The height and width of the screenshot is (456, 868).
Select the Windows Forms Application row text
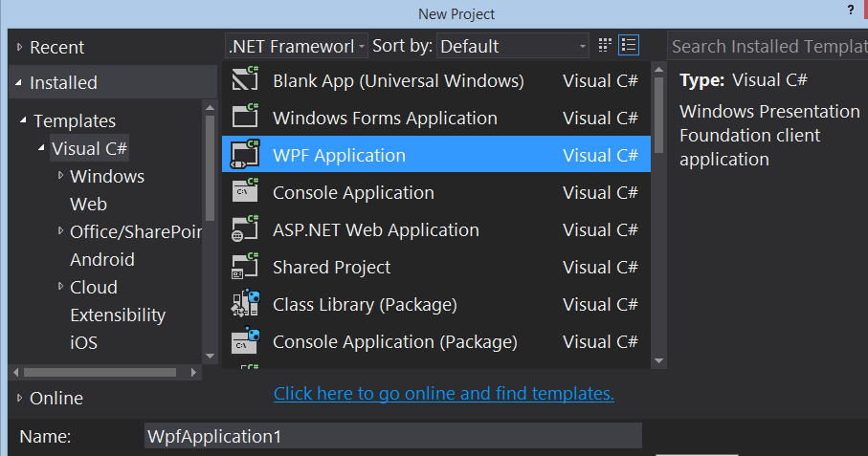click(385, 118)
